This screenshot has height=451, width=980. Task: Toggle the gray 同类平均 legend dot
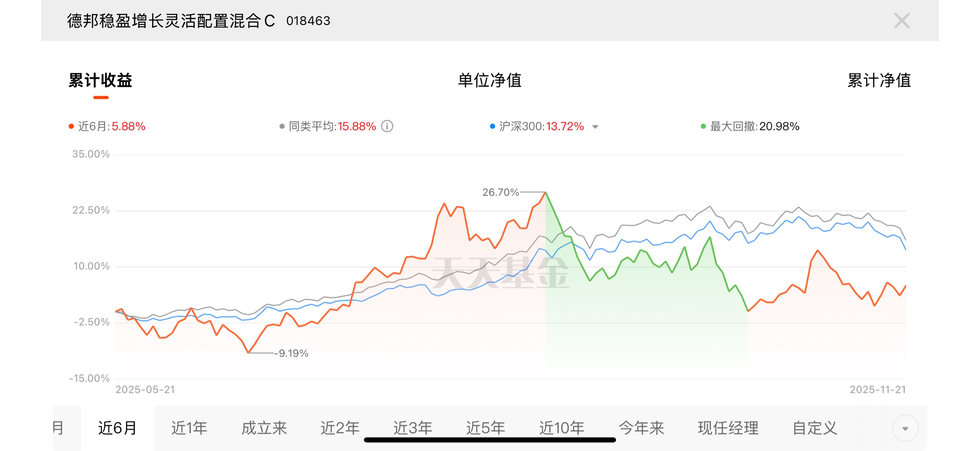pos(282,126)
